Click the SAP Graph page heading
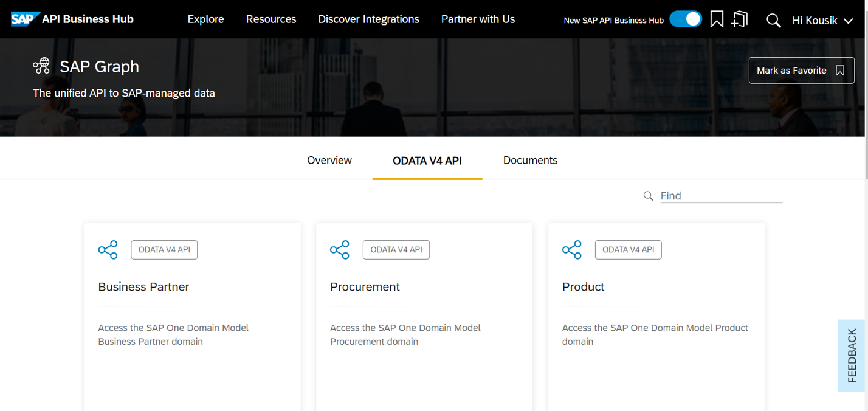Screen dimensions: 868x411 click(x=99, y=66)
